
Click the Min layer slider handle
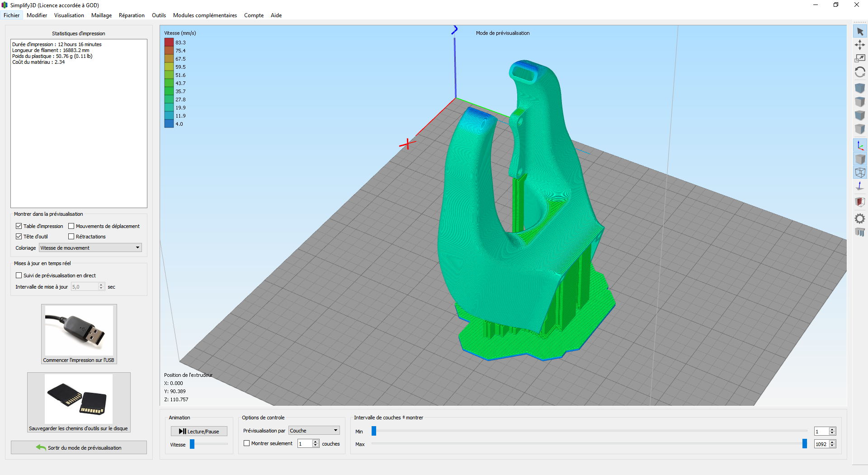[374, 431]
